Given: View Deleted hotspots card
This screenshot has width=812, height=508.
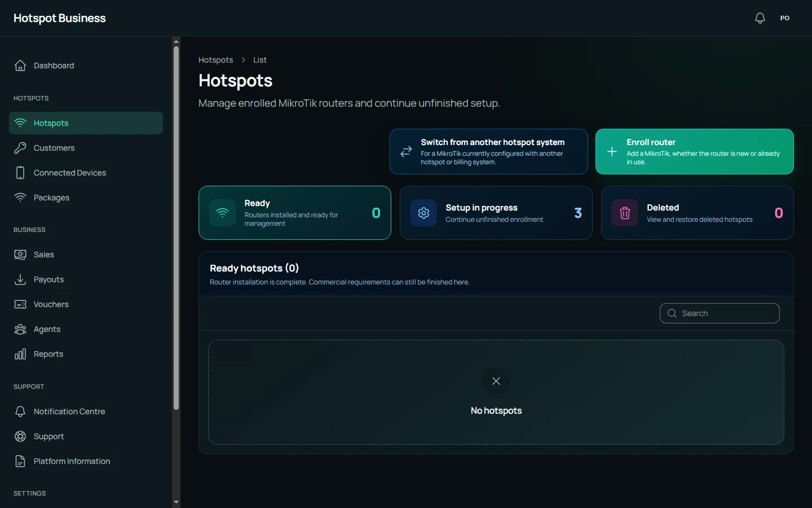Looking at the screenshot, I should coord(698,213).
